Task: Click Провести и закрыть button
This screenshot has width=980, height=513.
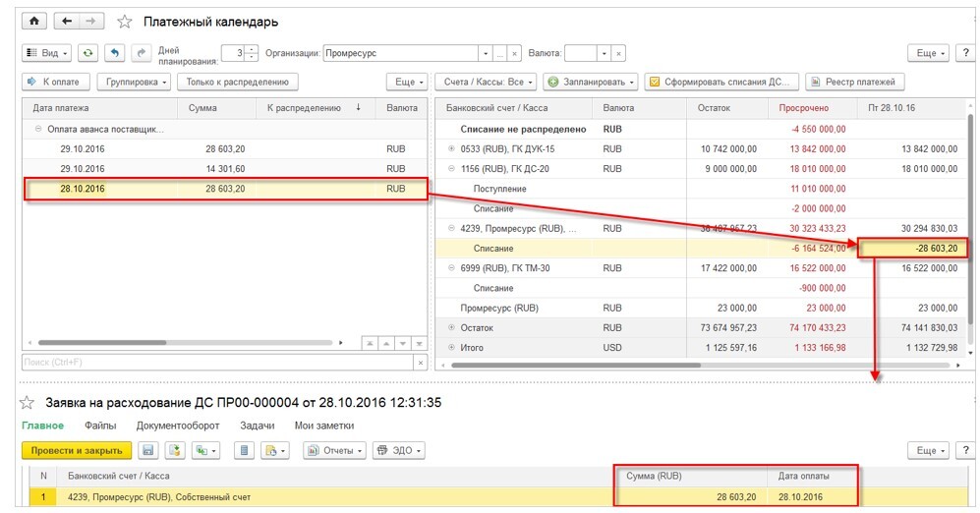Action: [x=77, y=450]
